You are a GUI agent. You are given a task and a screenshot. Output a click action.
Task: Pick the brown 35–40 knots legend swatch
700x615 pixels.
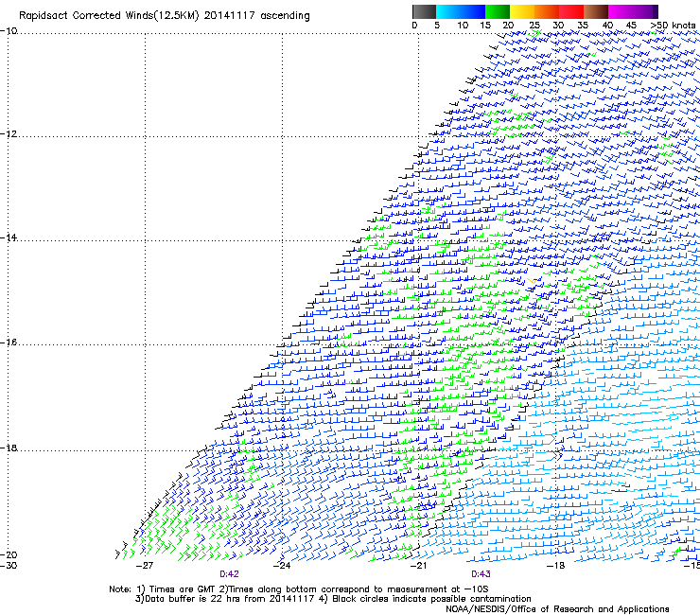596,11
